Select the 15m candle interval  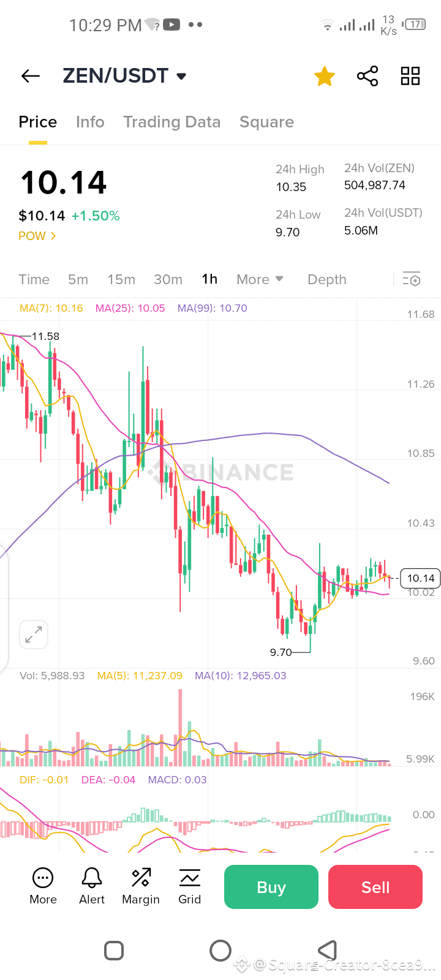coord(121,279)
